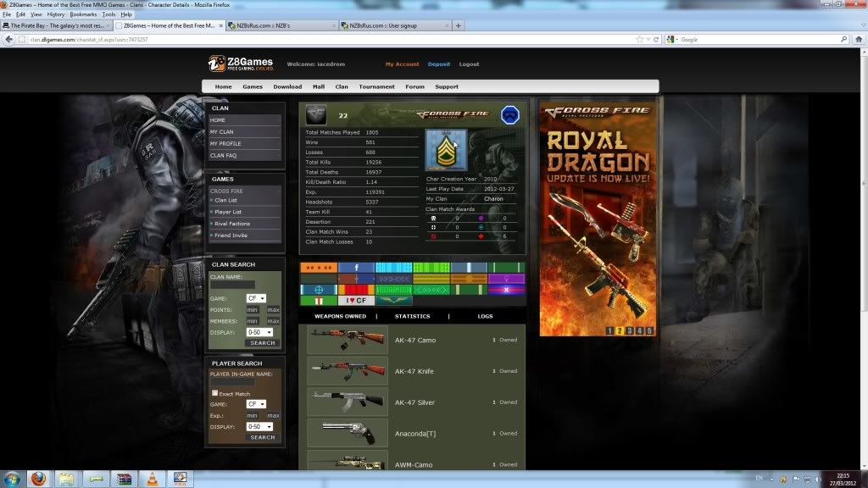Click the blue hexagon clan emblem
868x488 pixels.
click(x=509, y=115)
